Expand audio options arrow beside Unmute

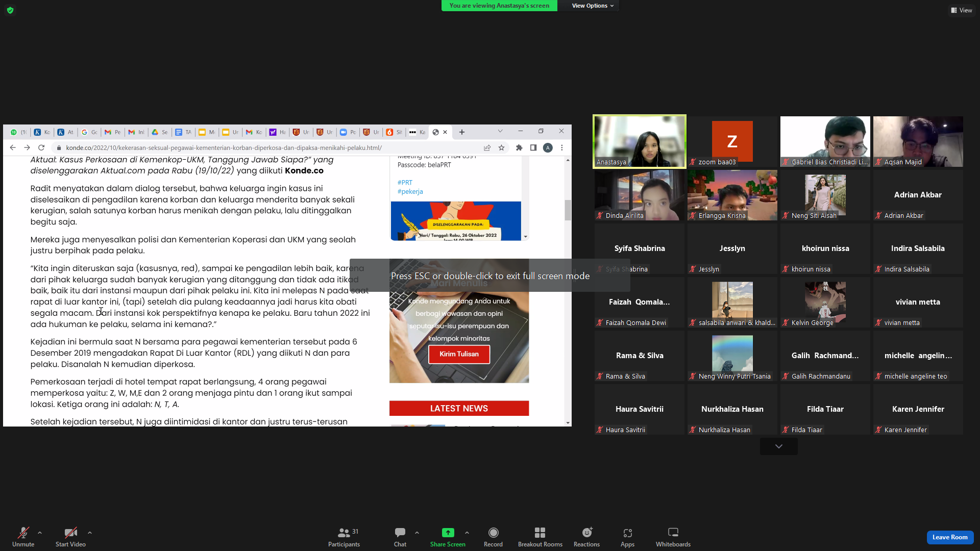click(x=40, y=533)
